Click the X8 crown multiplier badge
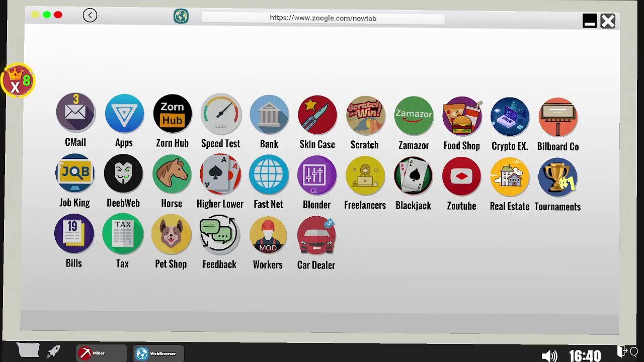This screenshot has height=362, width=644. point(18,80)
